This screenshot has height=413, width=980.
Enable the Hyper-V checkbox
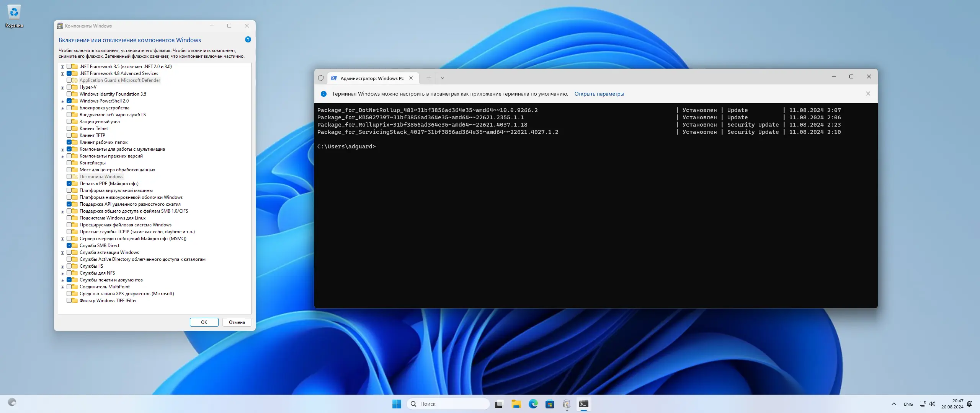(x=69, y=87)
